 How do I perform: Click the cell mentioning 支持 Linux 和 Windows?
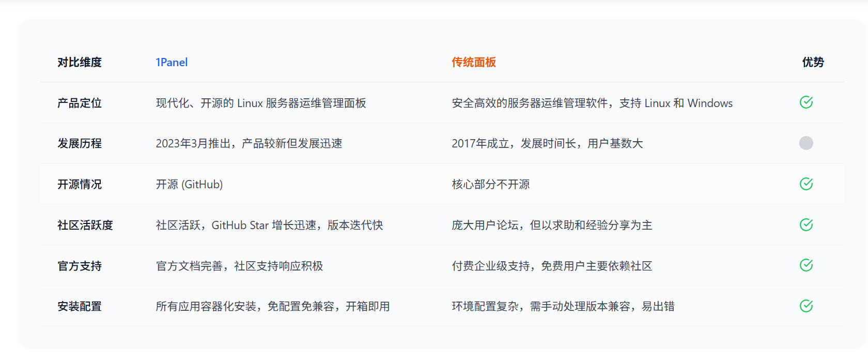pyautogui.click(x=592, y=103)
